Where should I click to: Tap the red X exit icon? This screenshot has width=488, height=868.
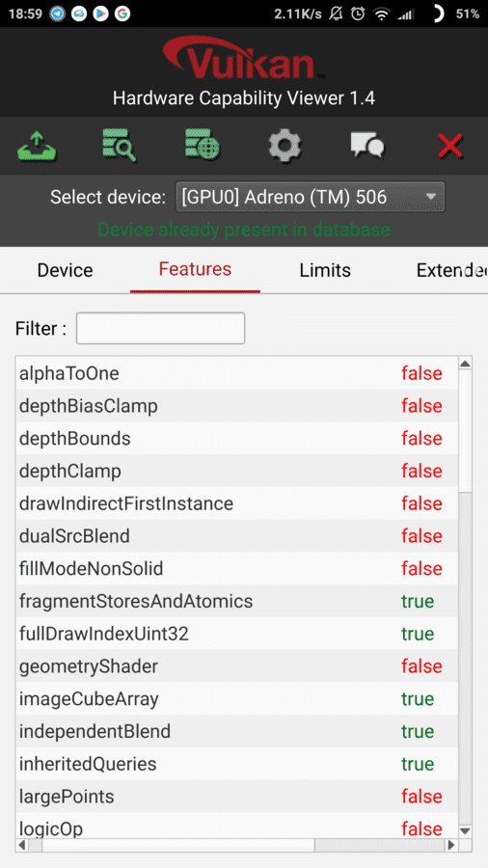(449, 147)
